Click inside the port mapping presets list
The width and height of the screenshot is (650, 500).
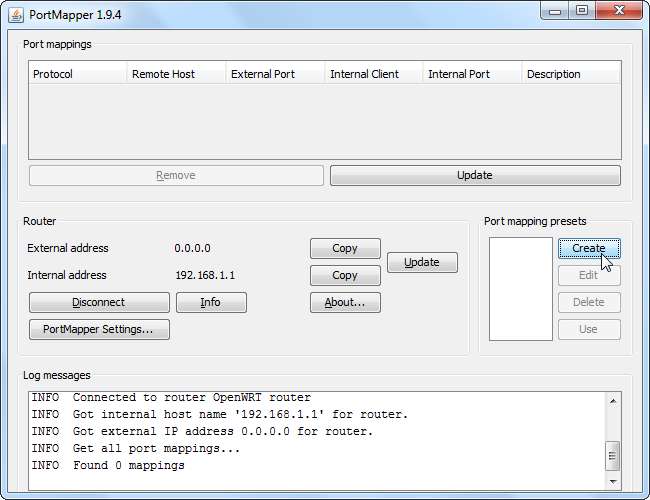521,289
